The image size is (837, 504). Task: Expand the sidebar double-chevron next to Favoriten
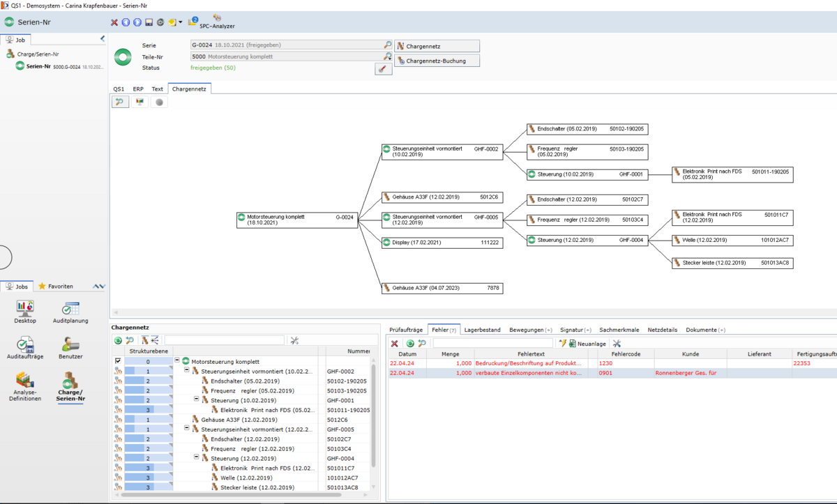[99, 287]
